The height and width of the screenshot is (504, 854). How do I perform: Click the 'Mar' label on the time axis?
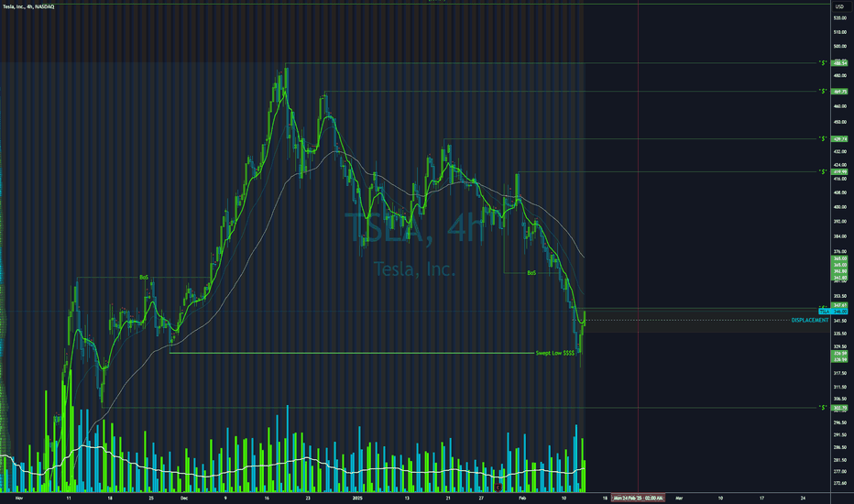679,498
